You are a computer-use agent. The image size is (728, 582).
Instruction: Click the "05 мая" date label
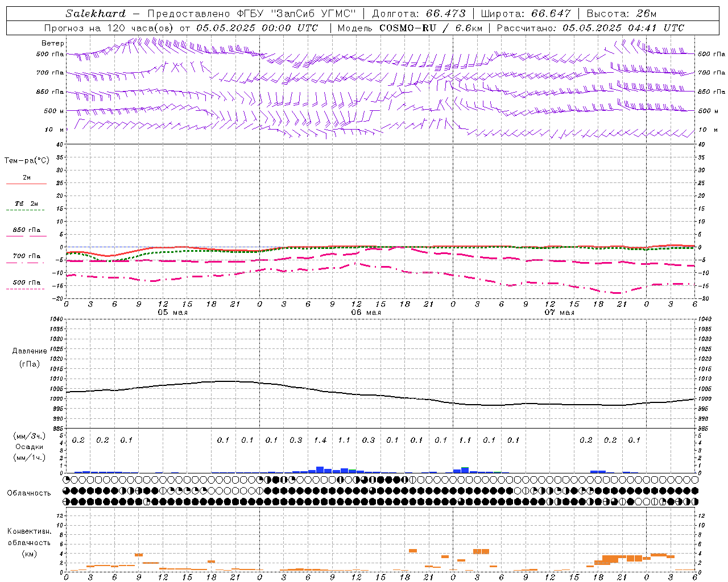172,313
